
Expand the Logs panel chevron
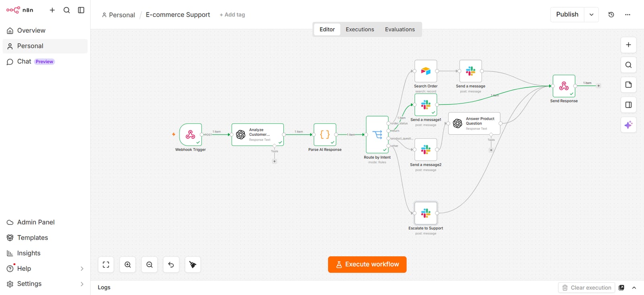pyautogui.click(x=634, y=288)
